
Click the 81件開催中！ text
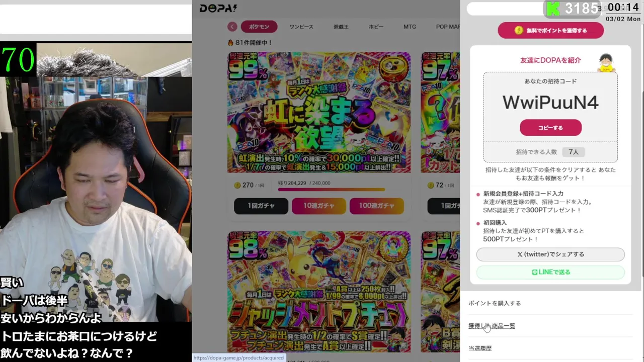(254, 43)
